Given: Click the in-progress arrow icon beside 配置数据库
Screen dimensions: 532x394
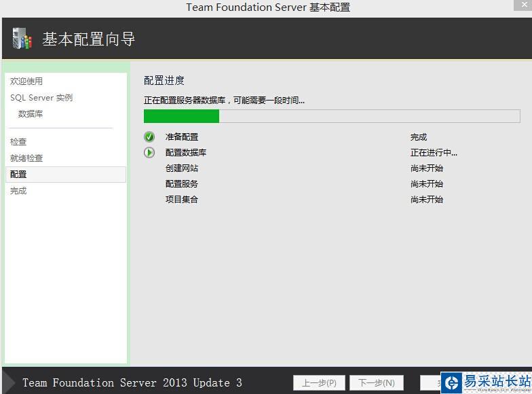Looking at the screenshot, I should tap(149, 152).
